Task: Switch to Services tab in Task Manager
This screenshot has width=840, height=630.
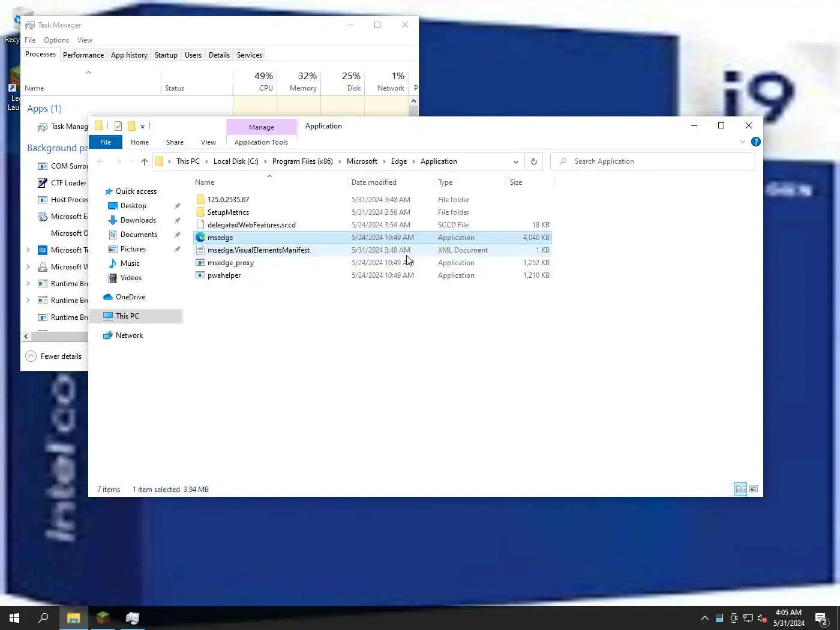Action: click(250, 55)
